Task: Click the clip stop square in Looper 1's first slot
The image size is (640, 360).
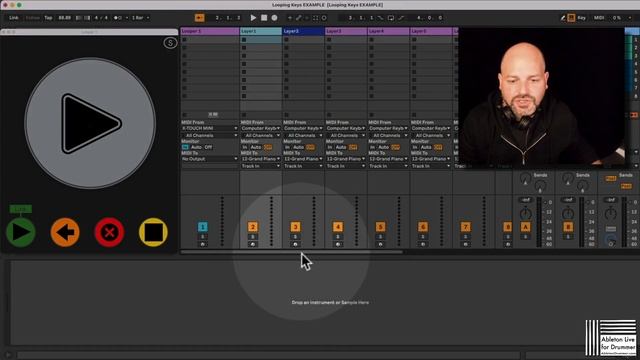Action: coord(184,40)
